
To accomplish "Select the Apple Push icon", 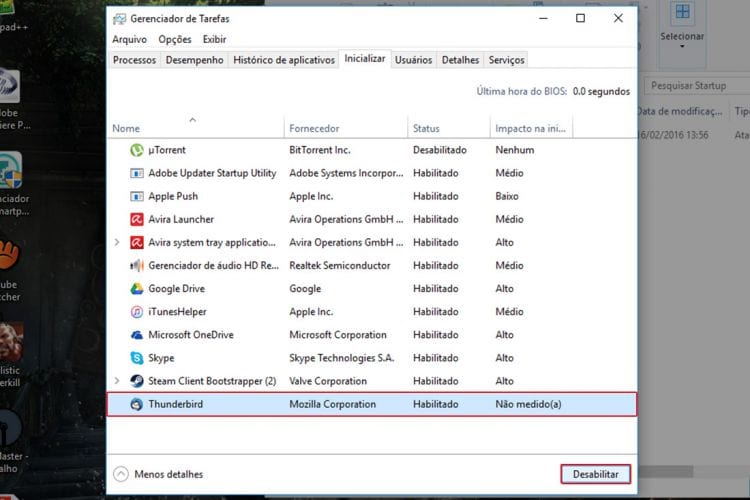I will pos(137,196).
